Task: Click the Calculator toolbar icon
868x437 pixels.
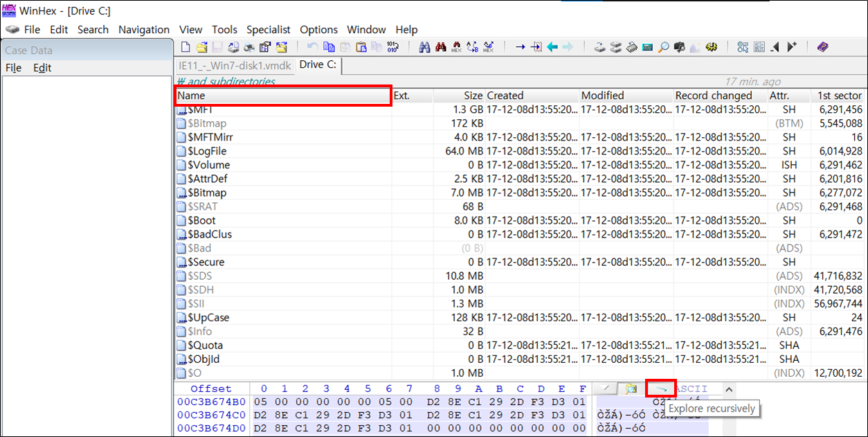Action: (647, 47)
